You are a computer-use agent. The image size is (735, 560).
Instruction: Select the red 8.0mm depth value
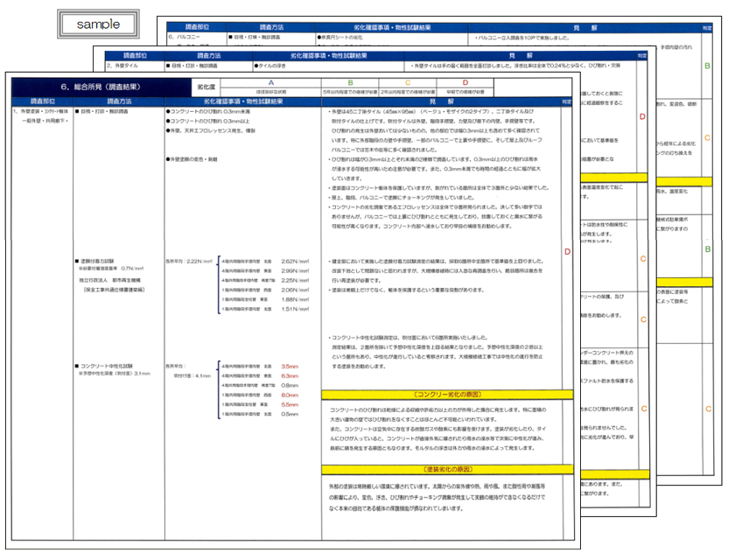click(x=290, y=395)
